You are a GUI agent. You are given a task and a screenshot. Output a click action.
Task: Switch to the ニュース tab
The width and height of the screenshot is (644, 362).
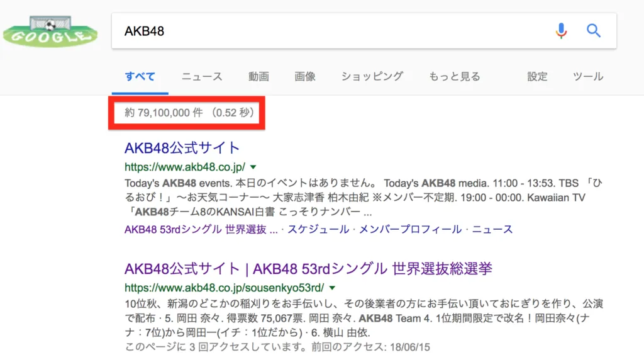coord(202,77)
